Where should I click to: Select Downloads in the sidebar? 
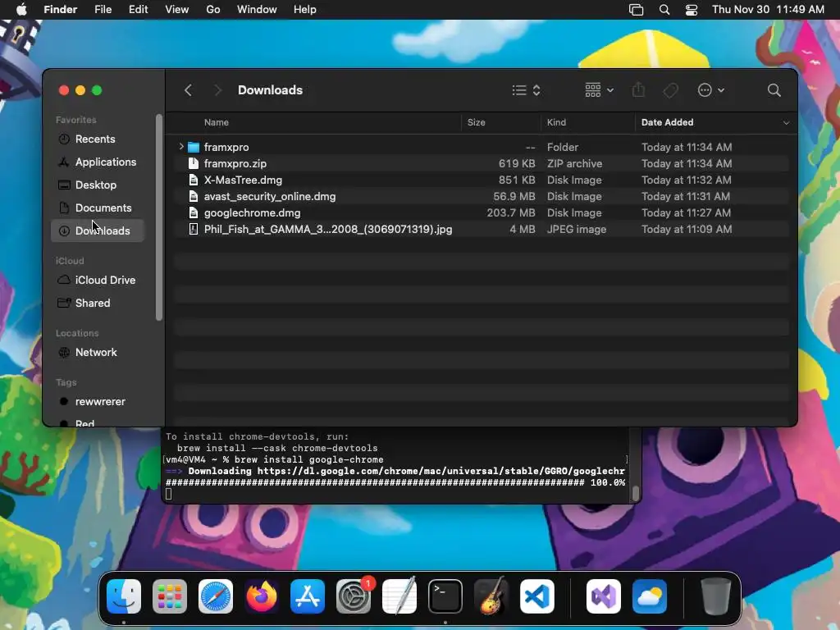[98, 231]
